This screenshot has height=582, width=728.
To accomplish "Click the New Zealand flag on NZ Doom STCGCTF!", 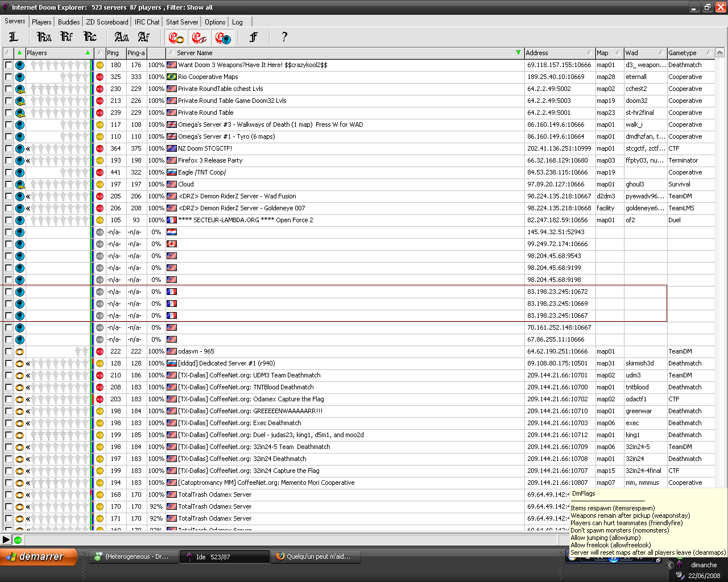I will click(x=172, y=148).
